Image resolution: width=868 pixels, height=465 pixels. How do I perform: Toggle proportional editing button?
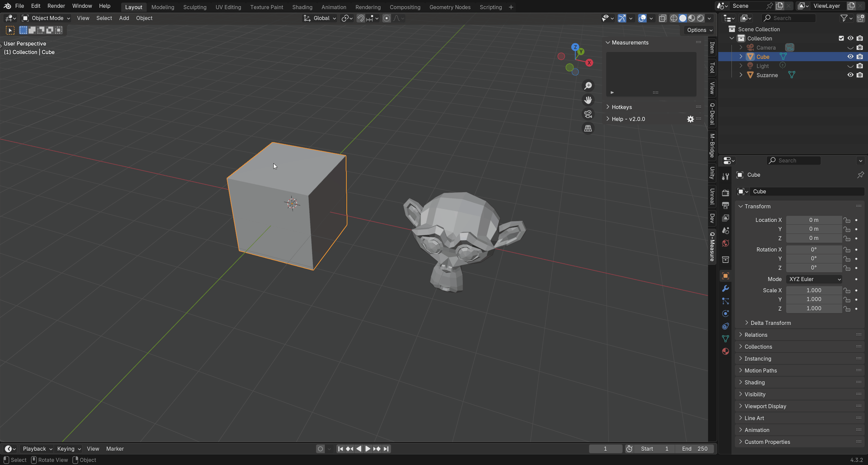[386, 18]
